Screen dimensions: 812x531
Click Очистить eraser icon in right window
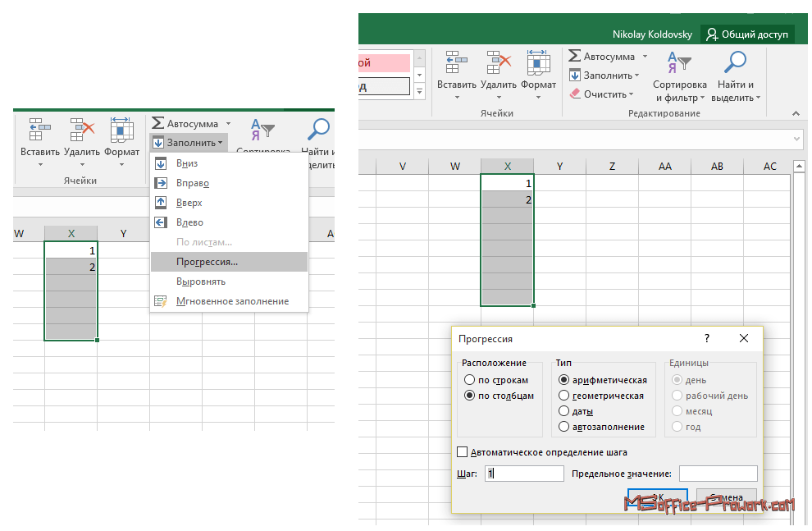(575, 94)
